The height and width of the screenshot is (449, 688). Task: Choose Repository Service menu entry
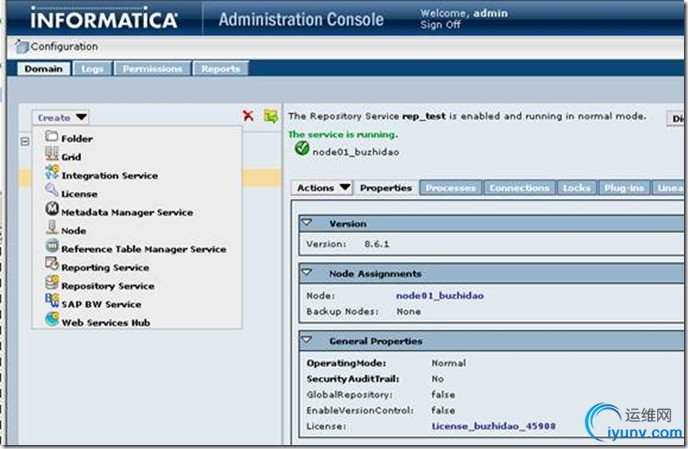tap(108, 286)
